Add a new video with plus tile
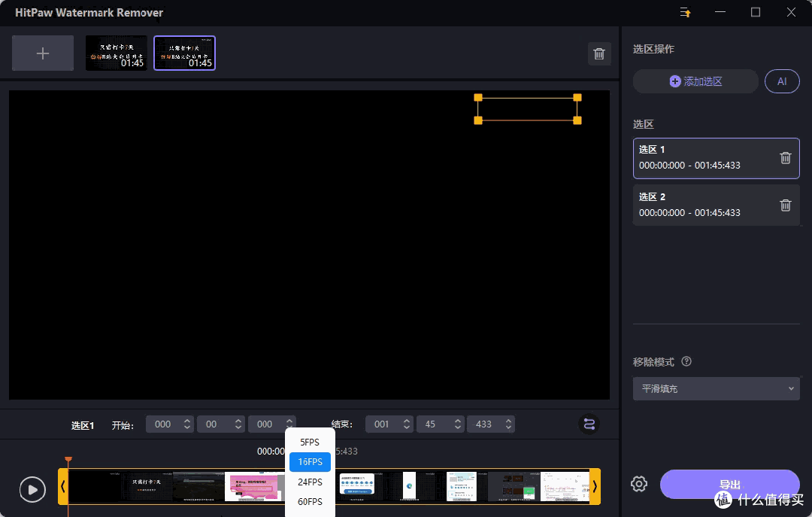Image resolution: width=812 pixels, height=517 pixels. point(42,53)
